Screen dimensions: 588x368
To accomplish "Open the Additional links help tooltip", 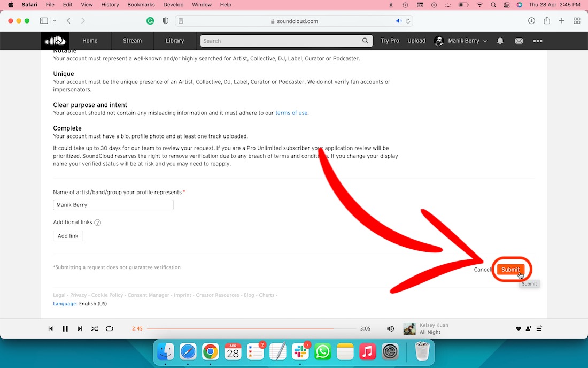I will [97, 222].
